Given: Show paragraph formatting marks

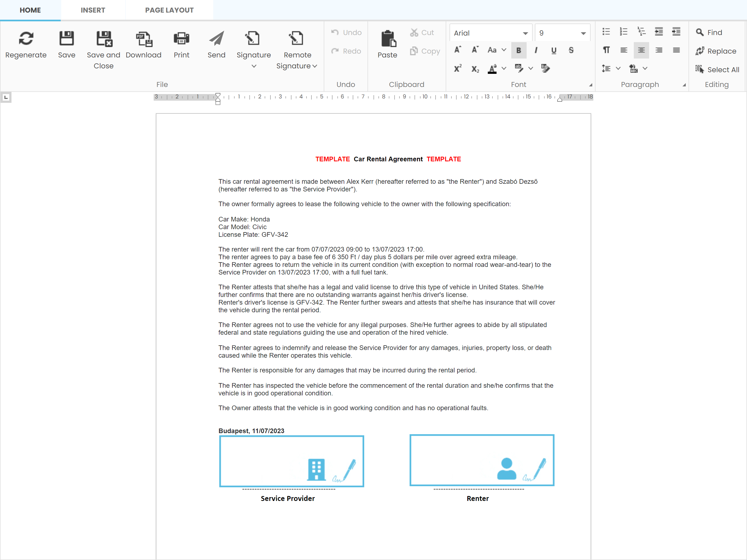Looking at the screenshot, I should pyautogui.click(x=606, y=50).
